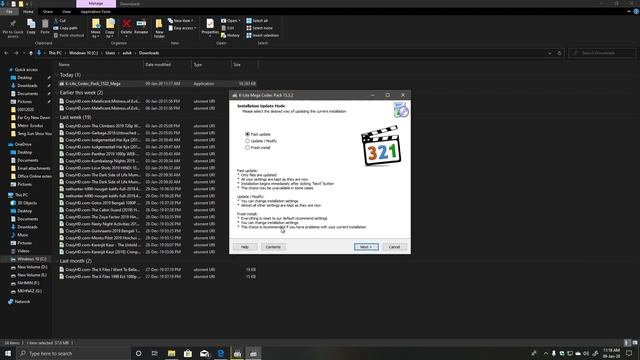Switch to the Home ribbon tab

click(x=28, y=12)
